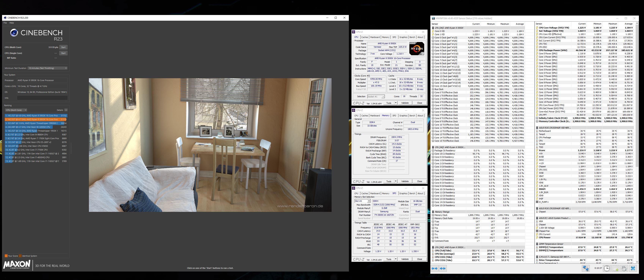Click icon beside Infinity Fabric Clock (FCLK) row

coord(537,118)
